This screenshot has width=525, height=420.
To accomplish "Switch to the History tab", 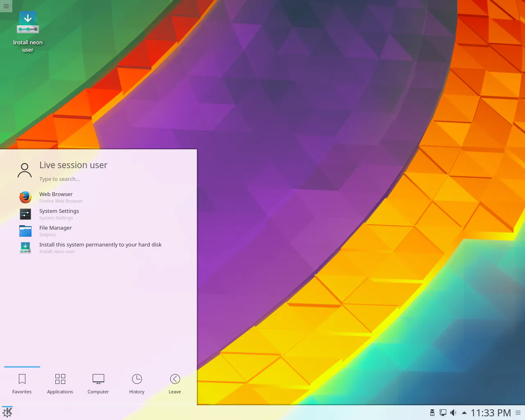I will [x=137, y=384].
